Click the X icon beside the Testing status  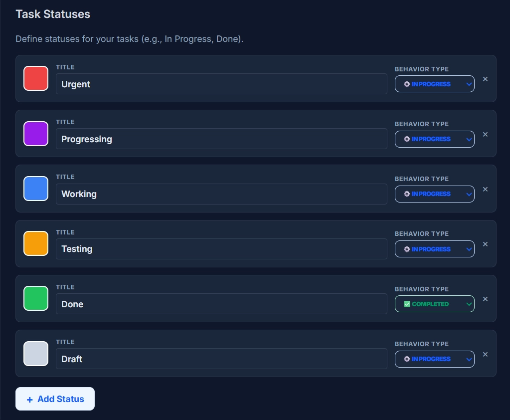point(485,244)
